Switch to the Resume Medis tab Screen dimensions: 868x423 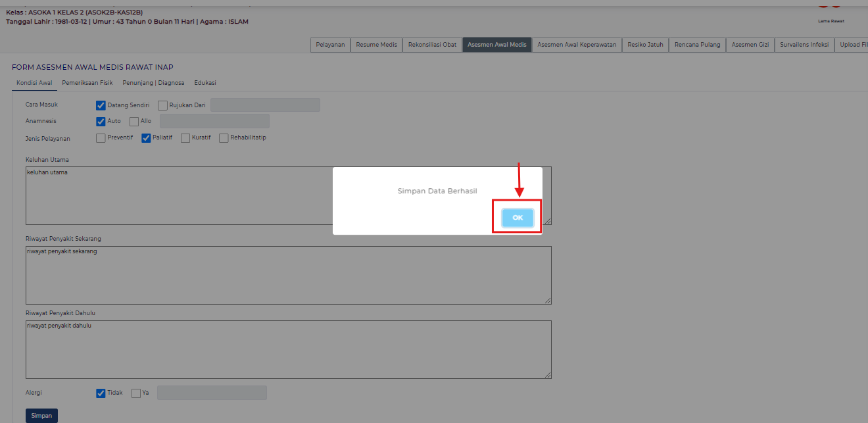376,45
